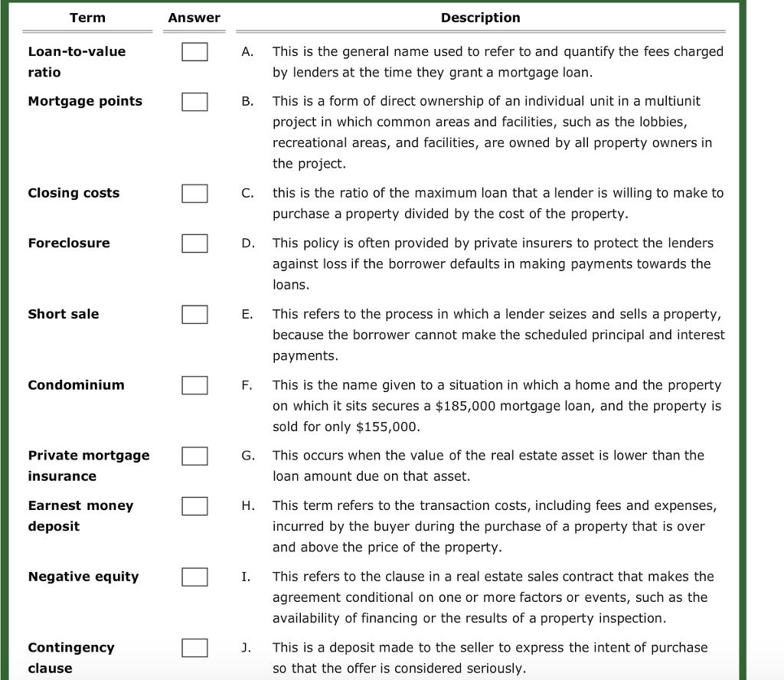Click the Term column header
784x680 pixels.
tap(87, 18)
